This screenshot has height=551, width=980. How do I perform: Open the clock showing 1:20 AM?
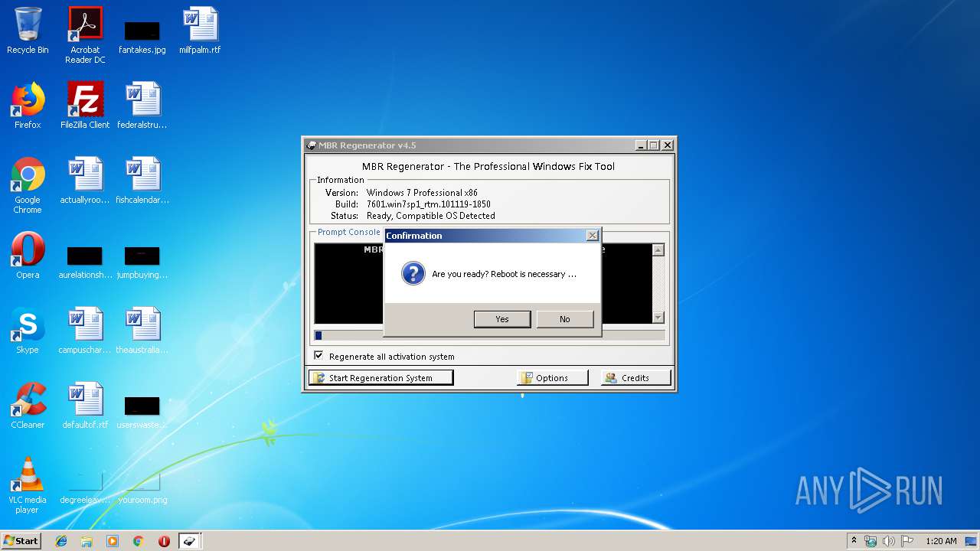point(941,541)
